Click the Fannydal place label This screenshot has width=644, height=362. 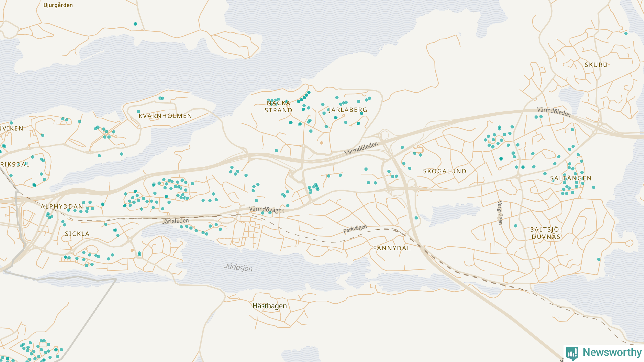click(x=391, y=248)
